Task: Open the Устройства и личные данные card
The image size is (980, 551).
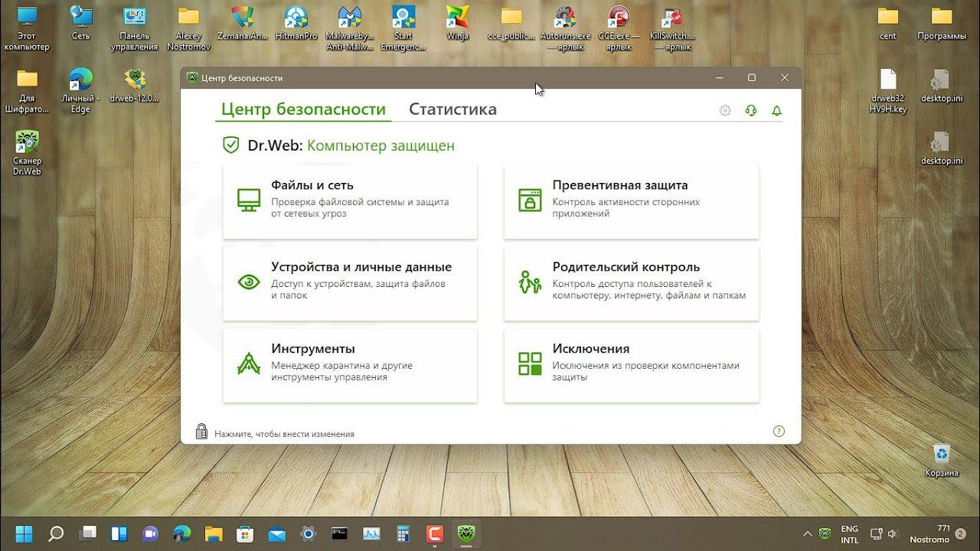Action: (x=350, y=283)
